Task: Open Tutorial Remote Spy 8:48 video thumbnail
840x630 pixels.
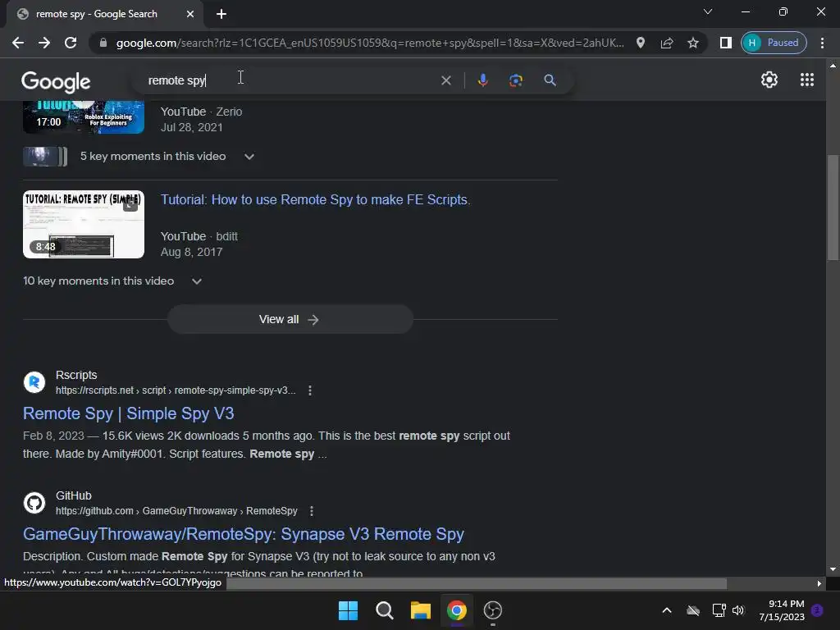Action: (84, 225)
